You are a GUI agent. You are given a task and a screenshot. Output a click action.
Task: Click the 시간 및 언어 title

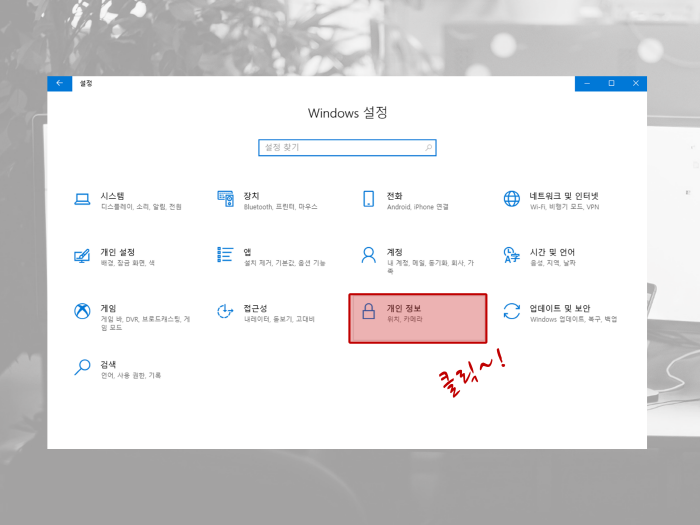point(552,252)
